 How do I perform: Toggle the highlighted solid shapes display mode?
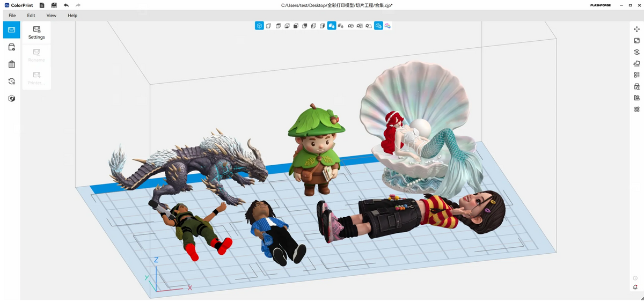tap(332, 25)
